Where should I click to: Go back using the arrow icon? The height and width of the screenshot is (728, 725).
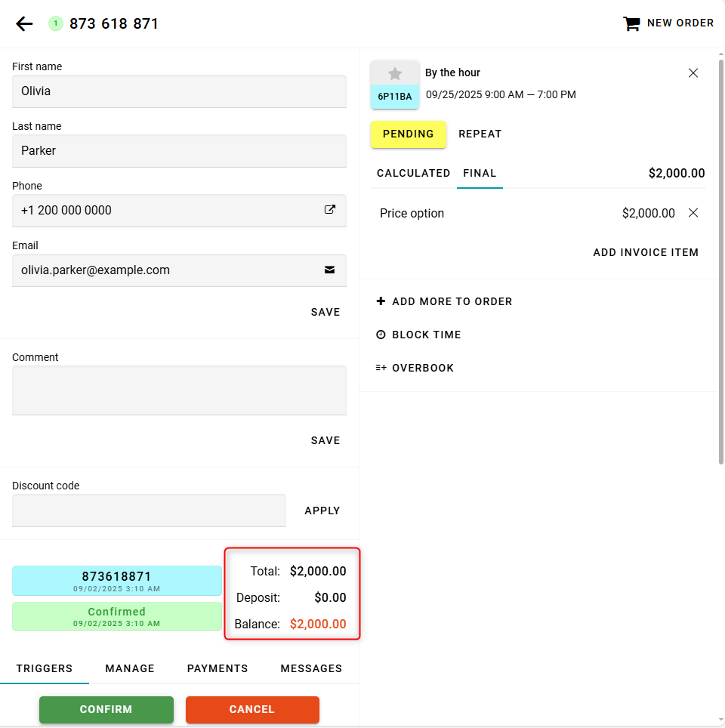click(24, 23)
